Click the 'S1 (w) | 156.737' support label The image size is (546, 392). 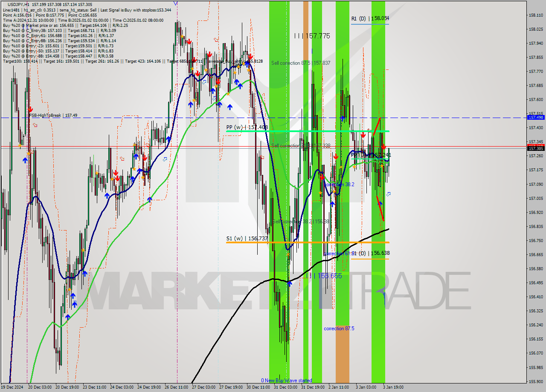pos(247,238)
